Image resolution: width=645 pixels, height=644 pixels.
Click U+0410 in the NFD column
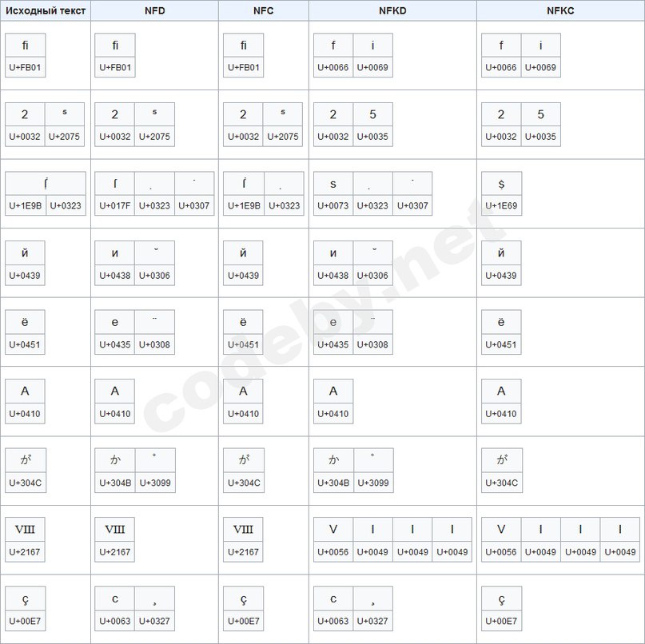(x=115, y=413)
